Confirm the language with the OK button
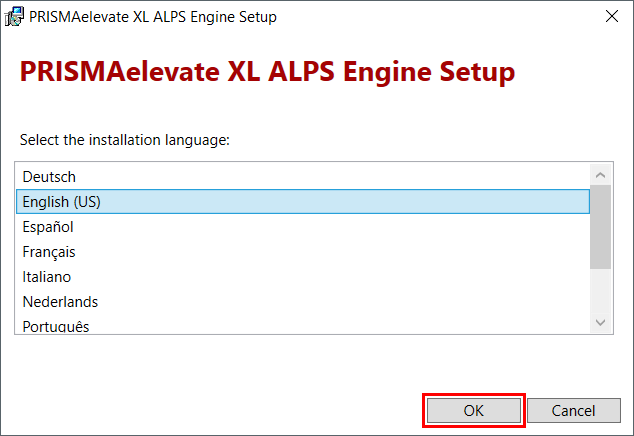 473,411
